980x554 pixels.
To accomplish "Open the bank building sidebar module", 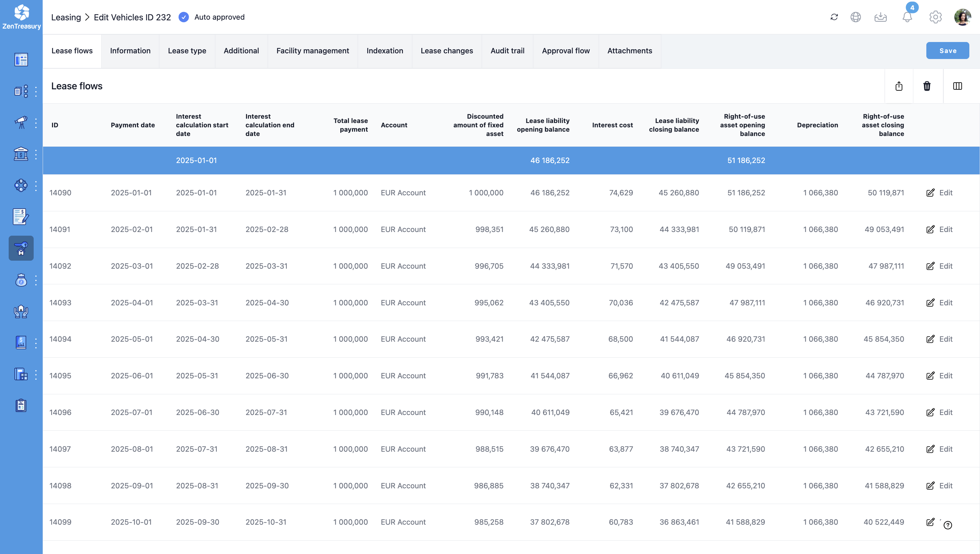I will coord(21,154).
